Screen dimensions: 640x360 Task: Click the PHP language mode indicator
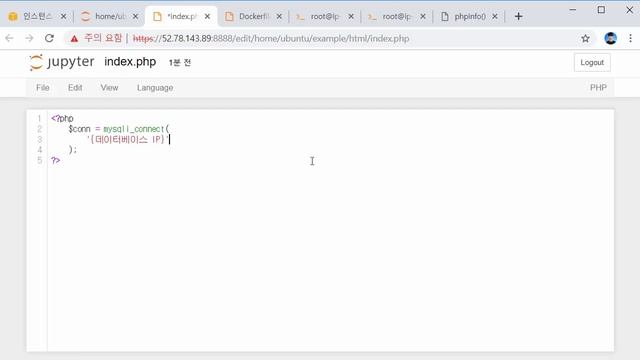point(598,88)
